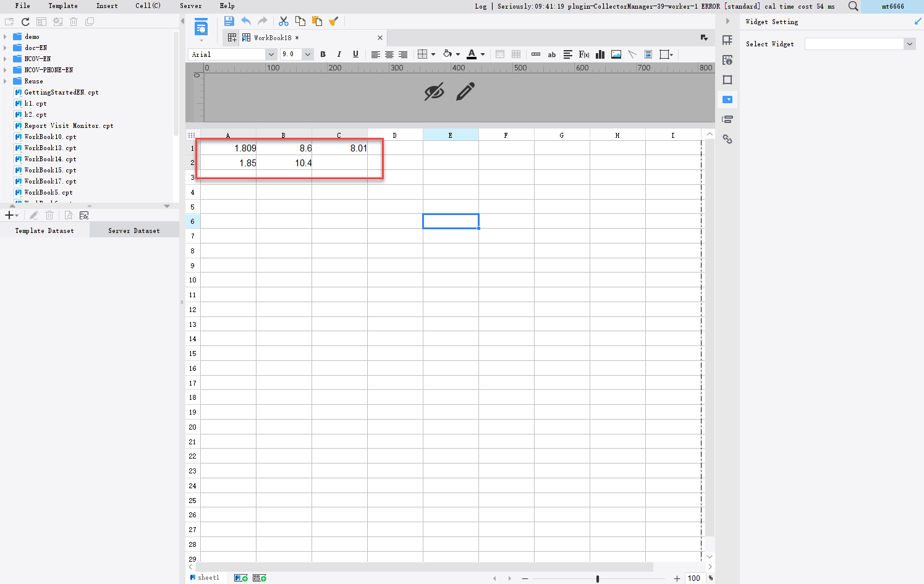Open the formula editor F(x)
Image resolution: width=924 pixels, height=584 pixels.
point(583,54)
